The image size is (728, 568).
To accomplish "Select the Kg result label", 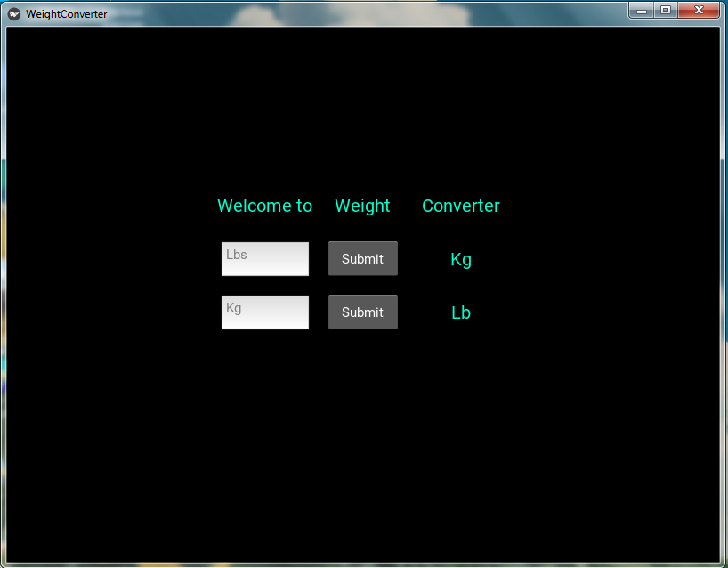I will [x=460, y=259].
